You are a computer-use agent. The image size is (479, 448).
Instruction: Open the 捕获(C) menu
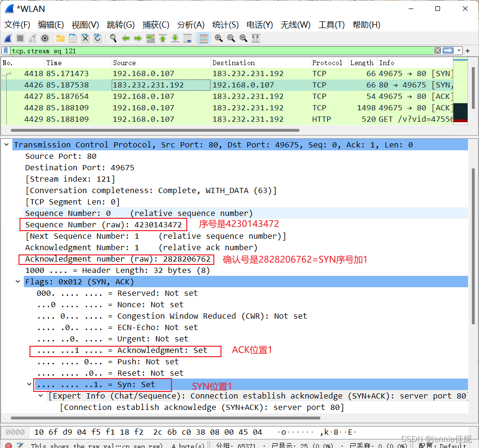[x=156, y=25]
